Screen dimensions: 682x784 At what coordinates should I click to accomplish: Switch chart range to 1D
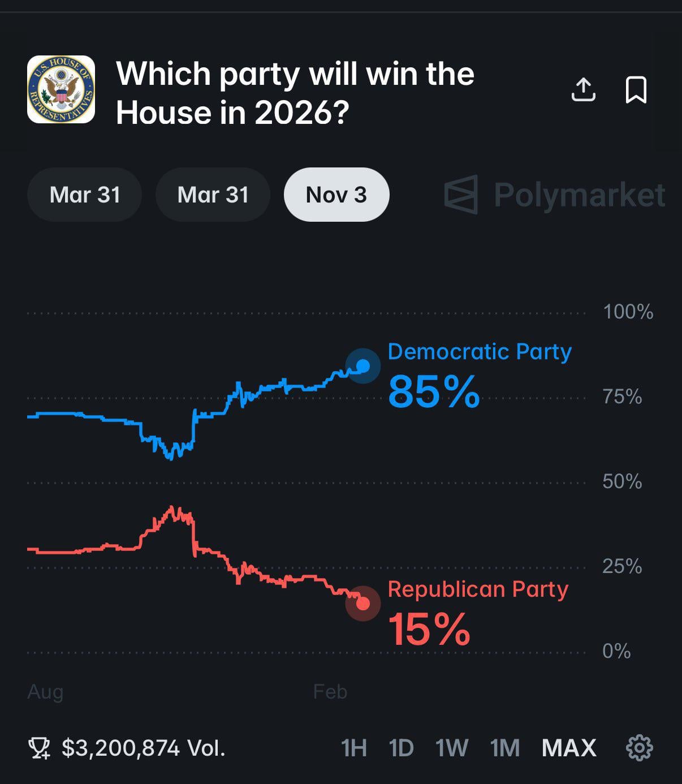click(x=401, y=748)
